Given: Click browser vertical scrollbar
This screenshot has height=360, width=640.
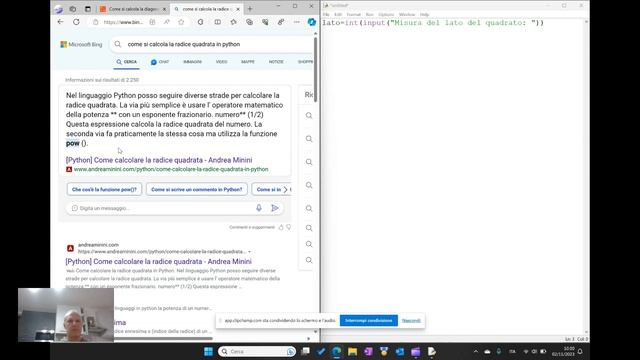Looking at the screenshot, I should 316,69.
